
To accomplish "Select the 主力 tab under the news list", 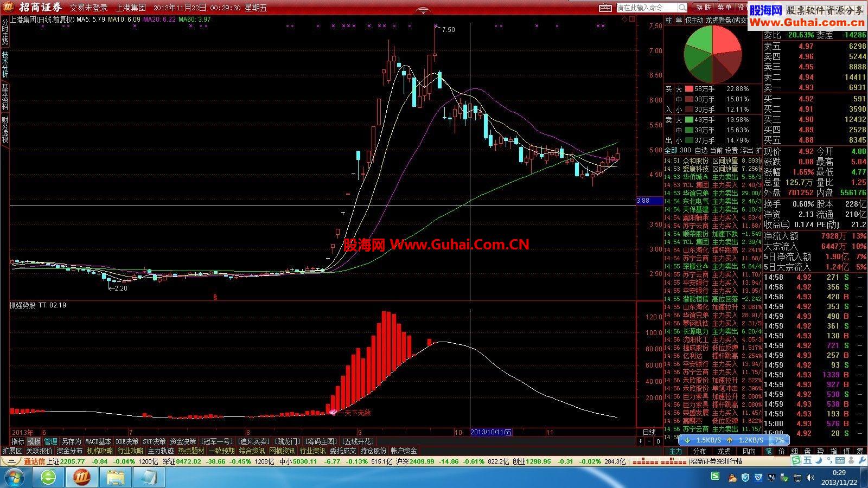I will [675, 451].
